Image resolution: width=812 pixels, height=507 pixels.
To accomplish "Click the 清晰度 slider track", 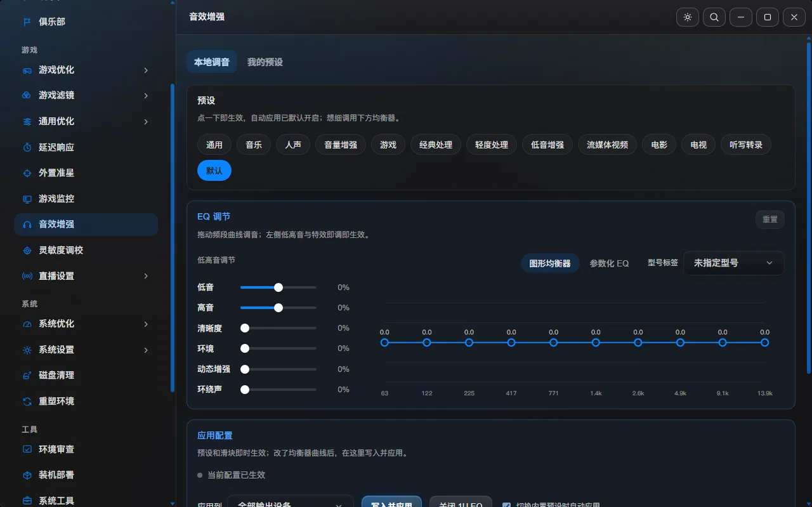I will pos(278,328).
